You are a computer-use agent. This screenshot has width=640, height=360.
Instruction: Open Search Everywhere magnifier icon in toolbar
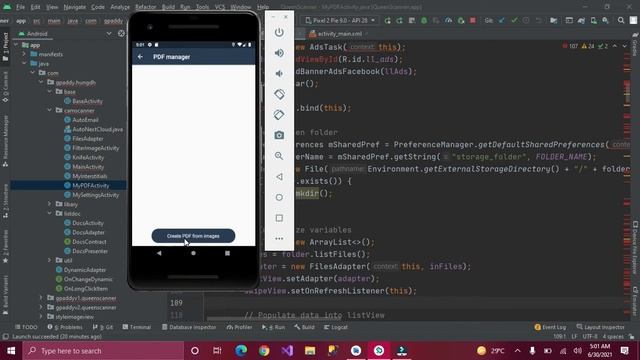621,20
